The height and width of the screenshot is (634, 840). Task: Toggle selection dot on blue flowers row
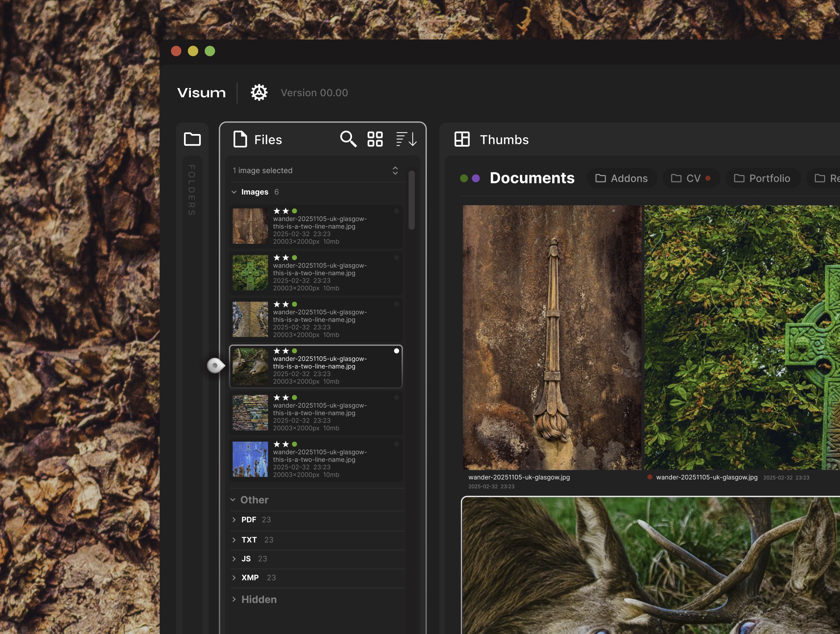tap(396, 444)
